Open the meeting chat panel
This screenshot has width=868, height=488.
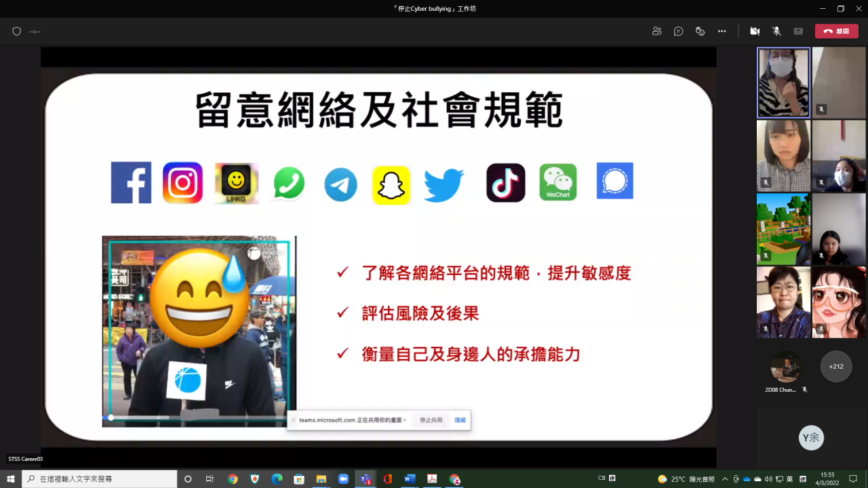678,31
